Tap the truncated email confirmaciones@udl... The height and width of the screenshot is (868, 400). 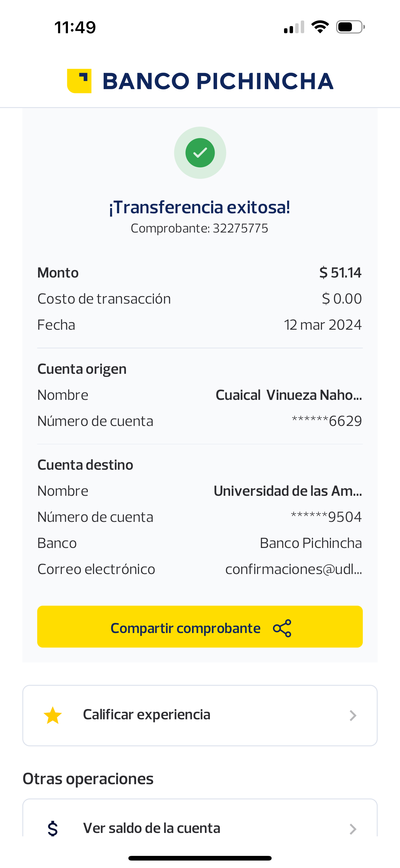[293, 569]
